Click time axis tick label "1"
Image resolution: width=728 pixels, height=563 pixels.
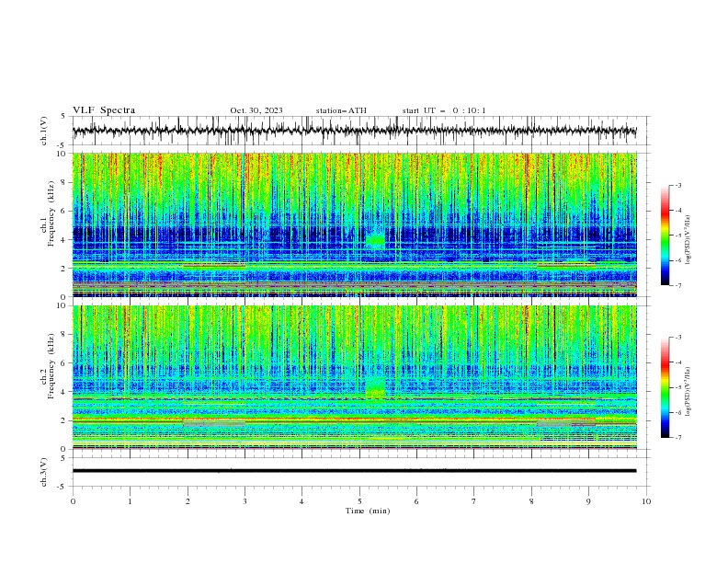coord(130,501)
